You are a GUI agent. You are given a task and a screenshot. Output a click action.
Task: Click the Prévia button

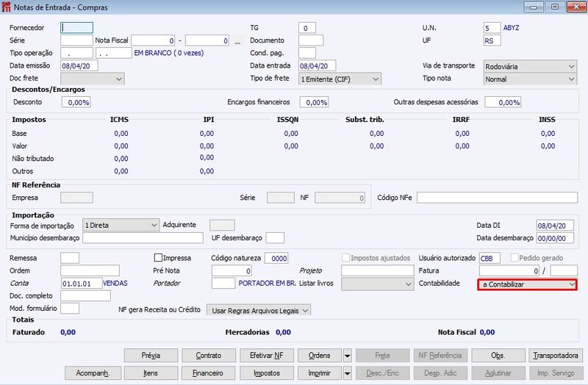pyautogui.click(x=151, y=356)
